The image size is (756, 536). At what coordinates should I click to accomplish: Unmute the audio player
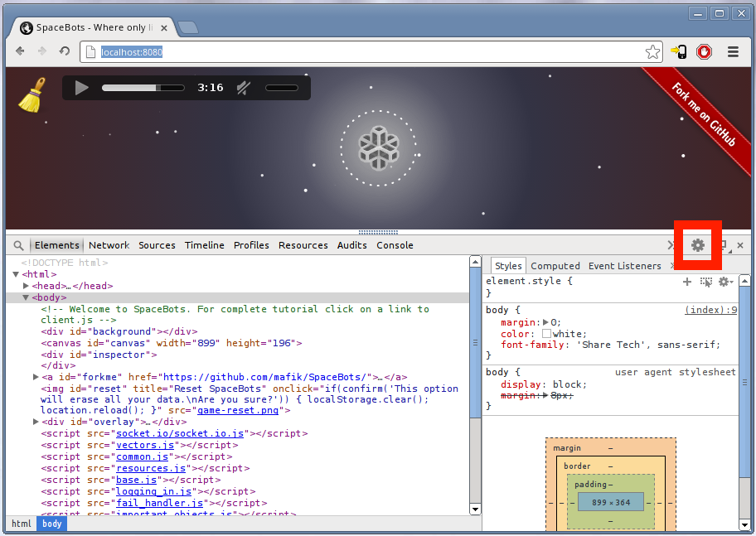point(244,88)
